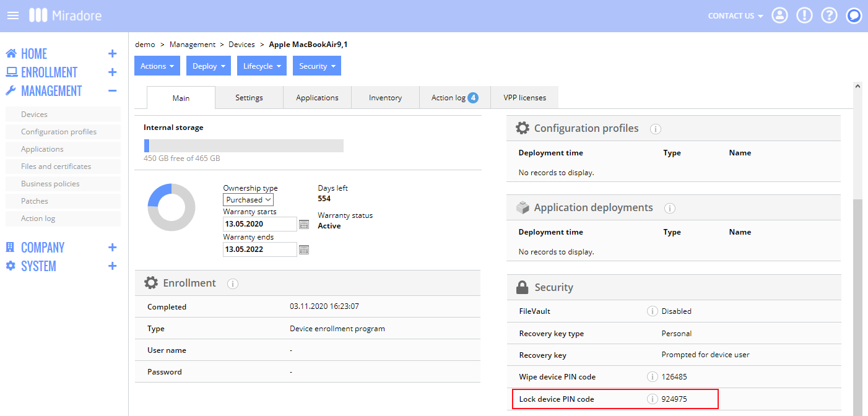The height and width of the screenshot is (416, 868).
Task: Open the Contact Us dropdown
Action: tap(736, 15)
